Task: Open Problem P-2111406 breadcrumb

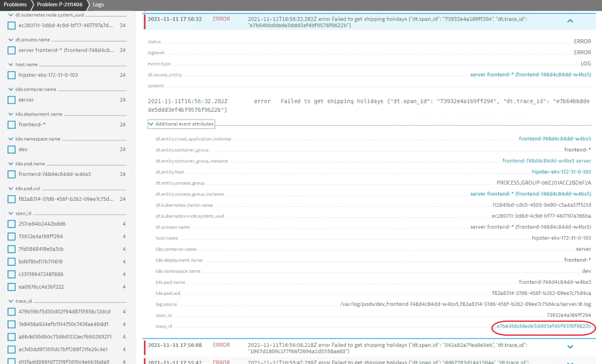Action: pyautogui.click(x=60, y=5)
